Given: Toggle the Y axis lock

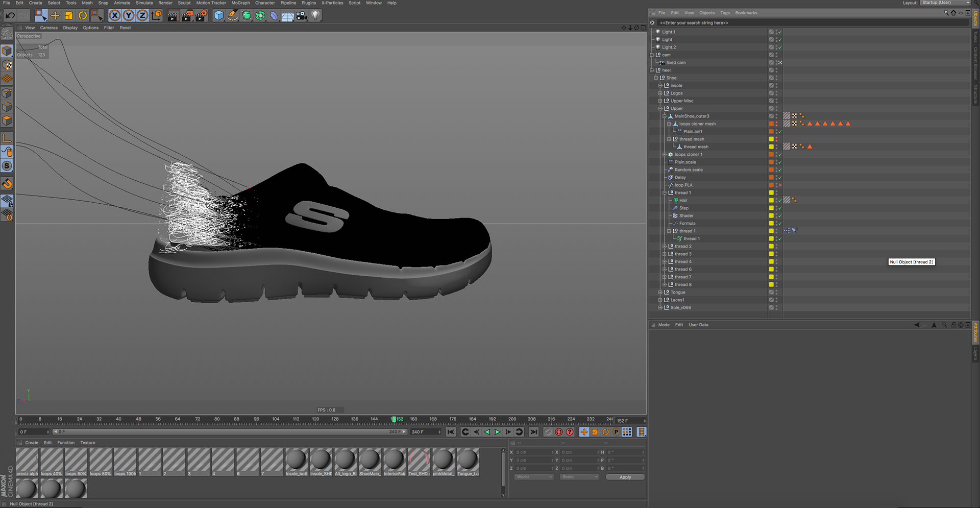Looking at the screenshot, I should coord(129,15).
